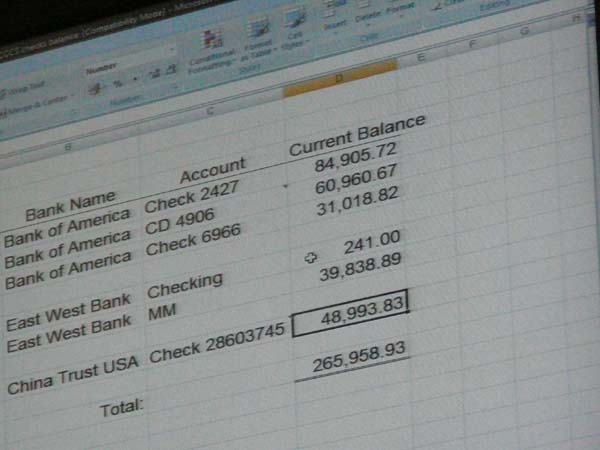Select the 'Bank Name' header cell
This screenshot has width=600, height=450.
point(70,205)
